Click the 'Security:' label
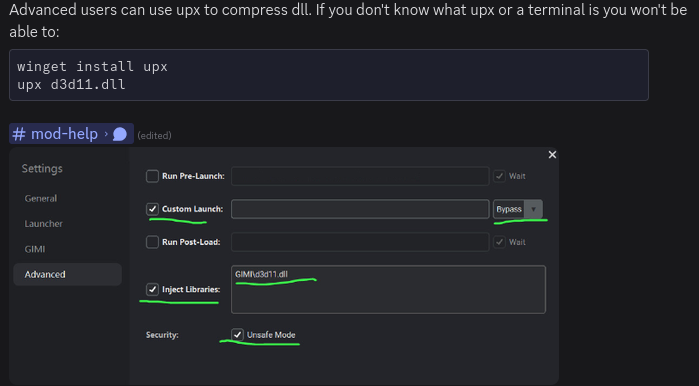This screenshot has height=386, width=699. tap(162, 335)
